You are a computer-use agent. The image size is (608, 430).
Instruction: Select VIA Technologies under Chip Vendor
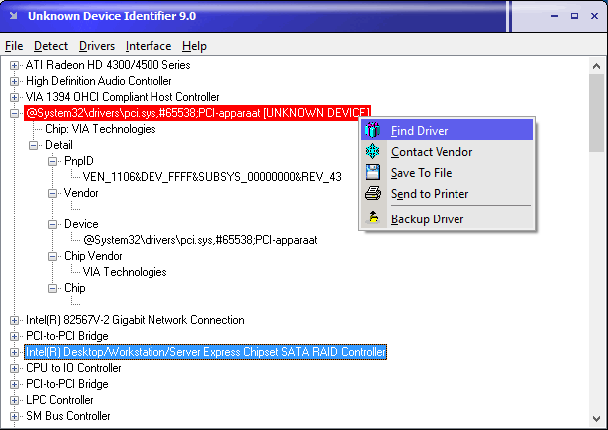124,272
